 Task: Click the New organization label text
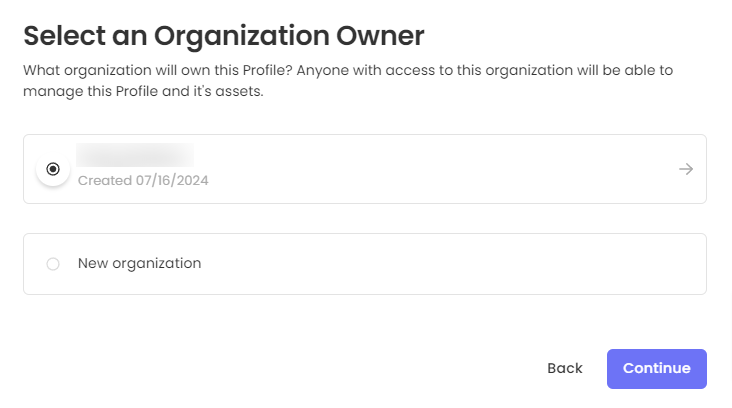[x=139, y=264]
